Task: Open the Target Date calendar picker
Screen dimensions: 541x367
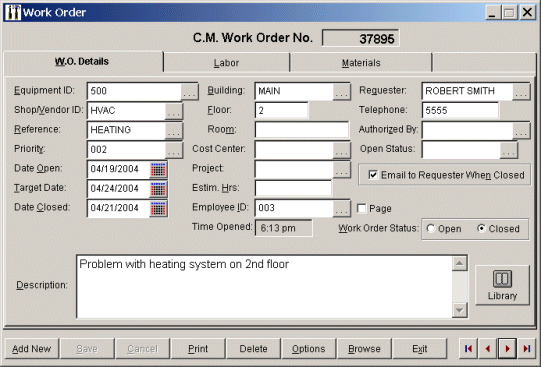Action: click(x=158, y=189)
